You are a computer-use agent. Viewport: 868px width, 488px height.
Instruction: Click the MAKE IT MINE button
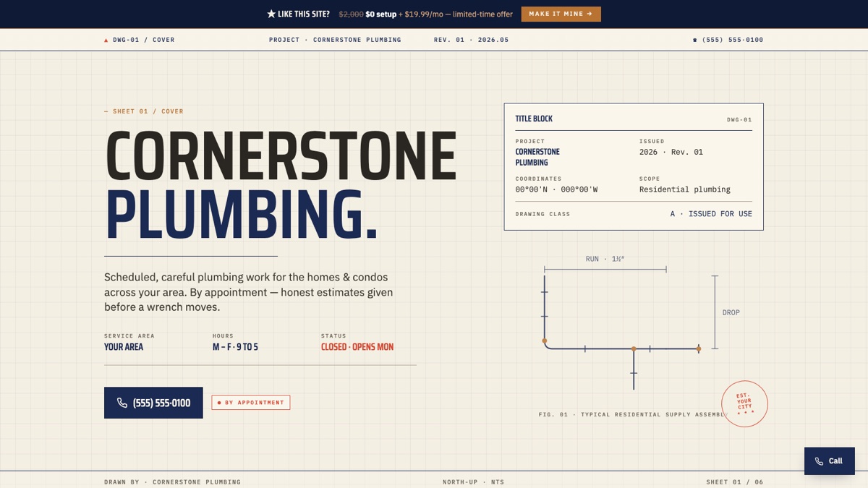(x=561, y=14)
